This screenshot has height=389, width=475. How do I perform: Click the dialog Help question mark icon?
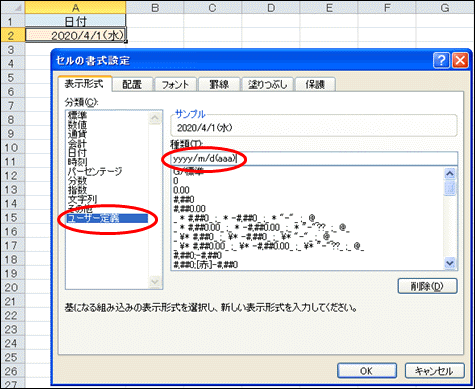441,60
